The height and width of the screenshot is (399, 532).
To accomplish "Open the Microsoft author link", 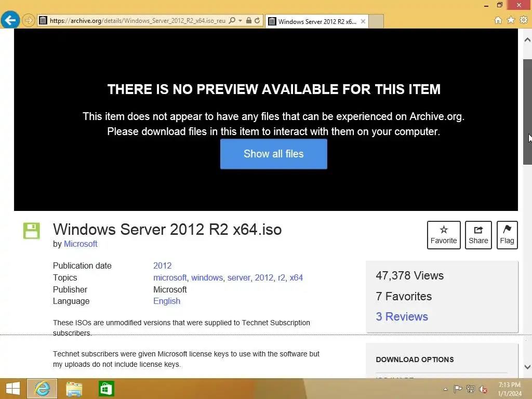I will [x=81, y=244].
